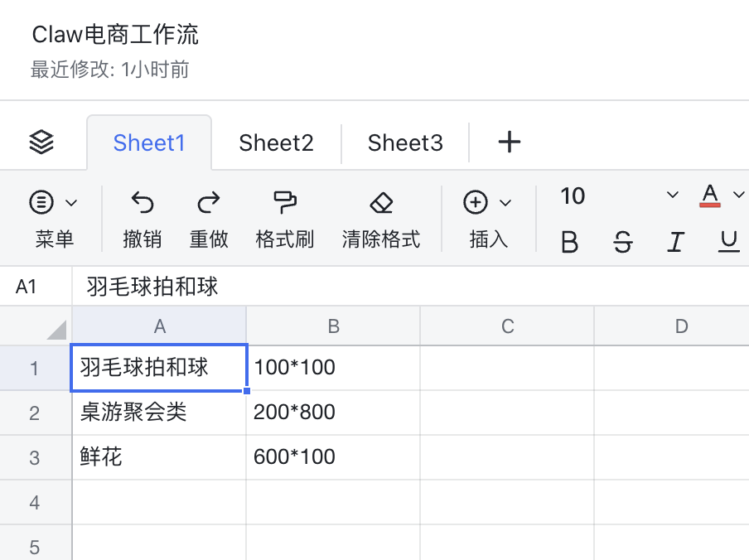Activate the format painter tool
Image resolution: width=749 pixels, height=560 pixels.
pyautogui.click(x=285, y=202)
